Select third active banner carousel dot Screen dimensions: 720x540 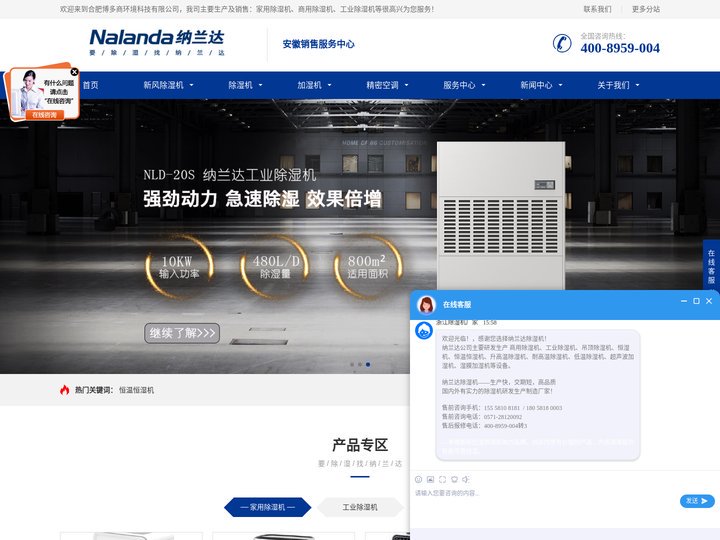tap(368, 365)
